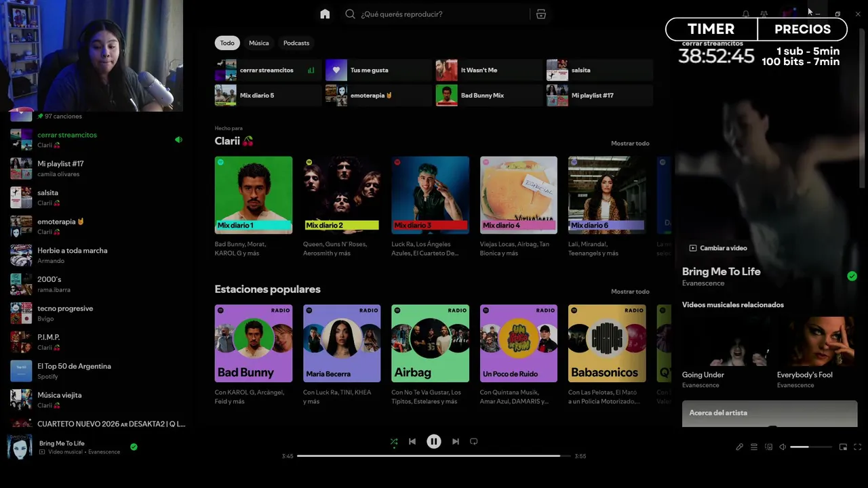The width and height of the screenshot is (868, 488).
Task: Seek in the song progress bar
Action: pyautogui.click(x=435, y=456)
